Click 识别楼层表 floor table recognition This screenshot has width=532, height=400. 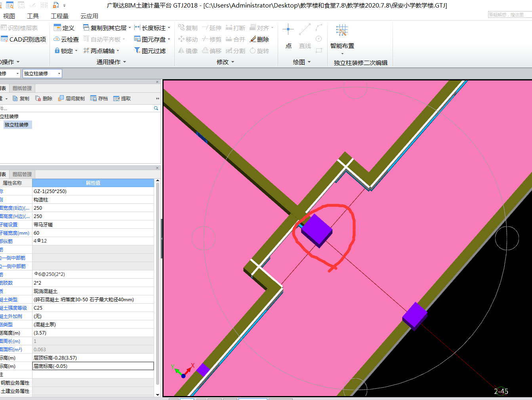[x=19, y=28]
